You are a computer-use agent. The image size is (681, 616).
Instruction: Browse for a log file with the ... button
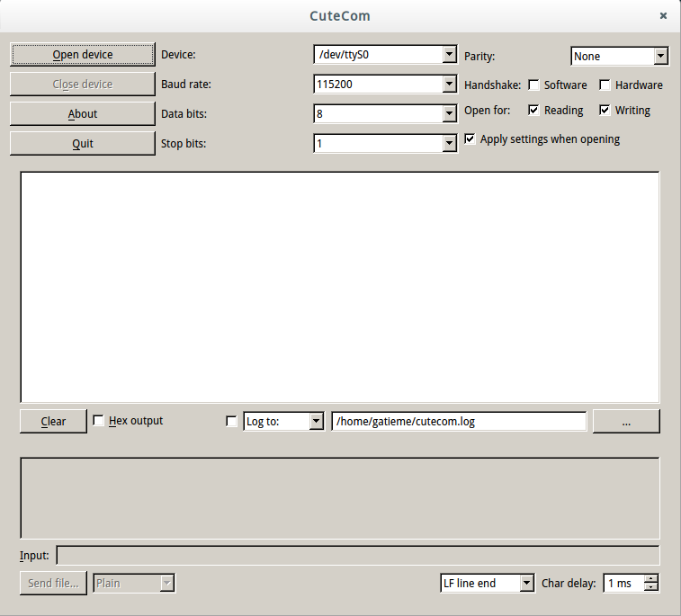(x=626, y=421)
